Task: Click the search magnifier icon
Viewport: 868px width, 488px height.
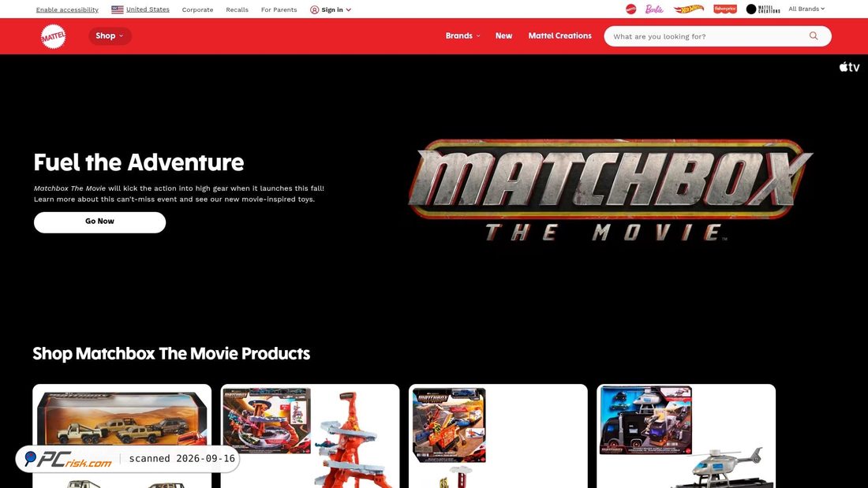Action: pos(814,36)
